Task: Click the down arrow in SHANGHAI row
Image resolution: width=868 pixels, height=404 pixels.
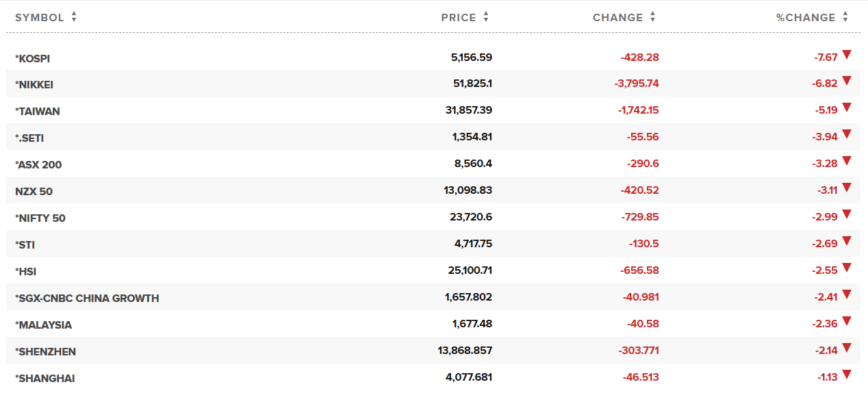Action: (x=847, y=375)
